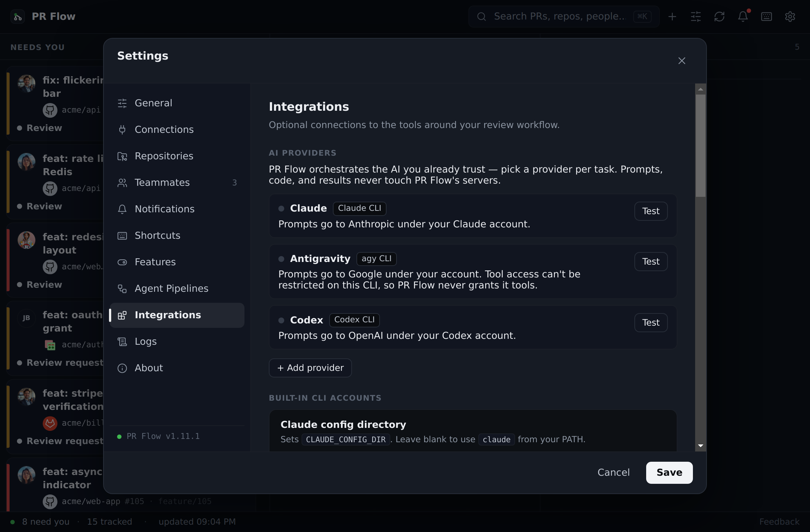Click the scrollbar down arrow

click(x=701, y=446)
